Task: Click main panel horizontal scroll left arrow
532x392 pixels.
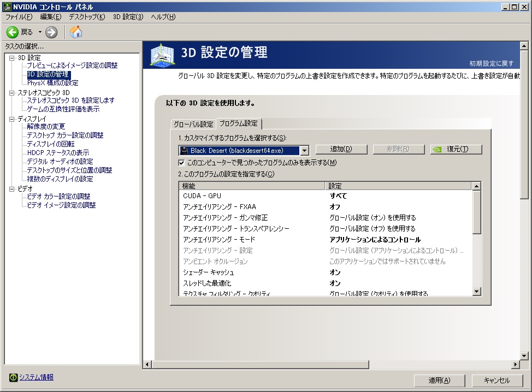Action: 147,365
